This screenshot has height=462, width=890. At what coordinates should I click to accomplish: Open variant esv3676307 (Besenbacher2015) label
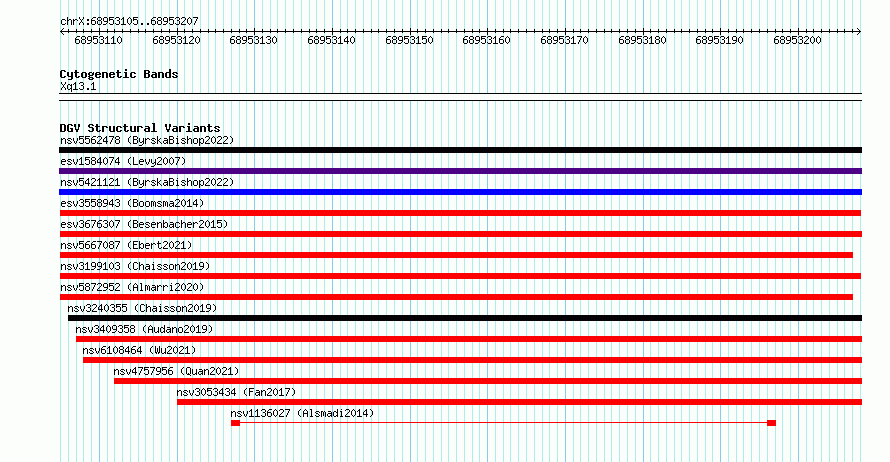(x=144, y=224)
